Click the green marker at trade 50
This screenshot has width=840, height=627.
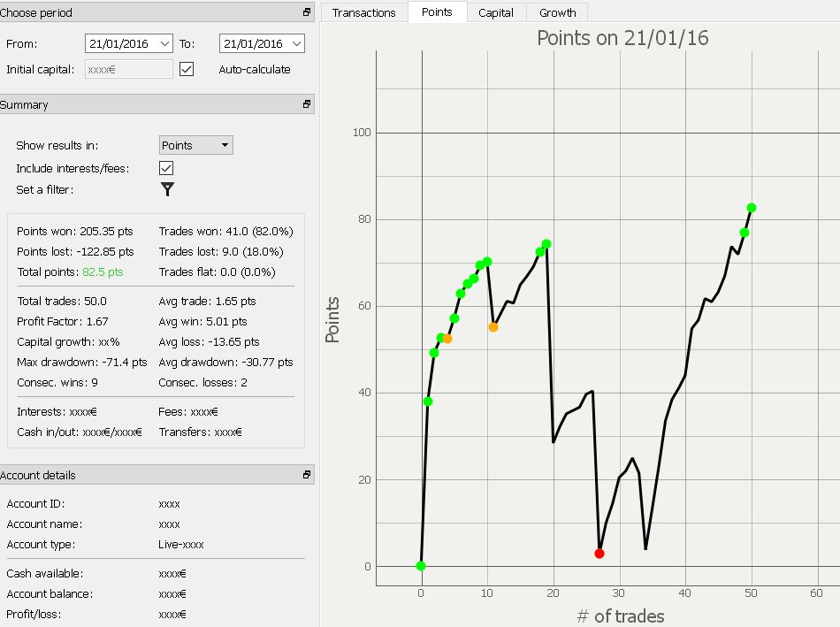pyautogui.click(x=752, y=208)
